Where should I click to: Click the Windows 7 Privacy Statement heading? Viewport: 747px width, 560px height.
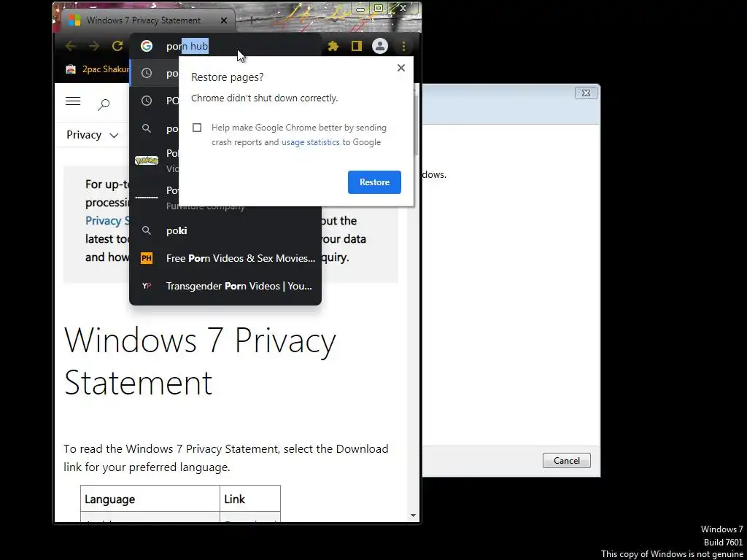point(200,362)
